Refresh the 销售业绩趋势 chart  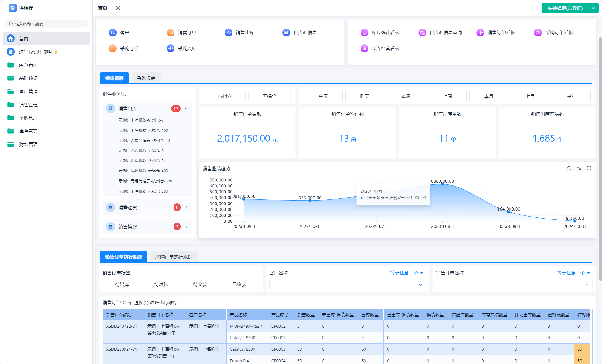pos(569,168)
